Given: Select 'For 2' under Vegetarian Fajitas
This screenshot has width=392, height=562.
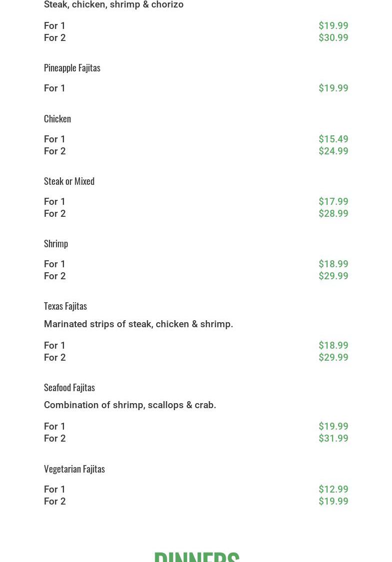Looking at the screenshot, I should click(55, 502).
